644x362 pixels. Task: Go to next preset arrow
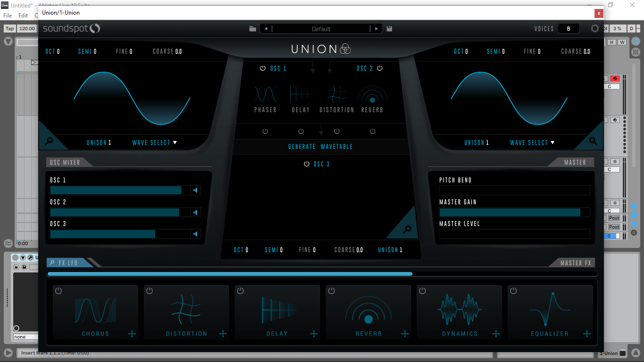pos(376,29)
